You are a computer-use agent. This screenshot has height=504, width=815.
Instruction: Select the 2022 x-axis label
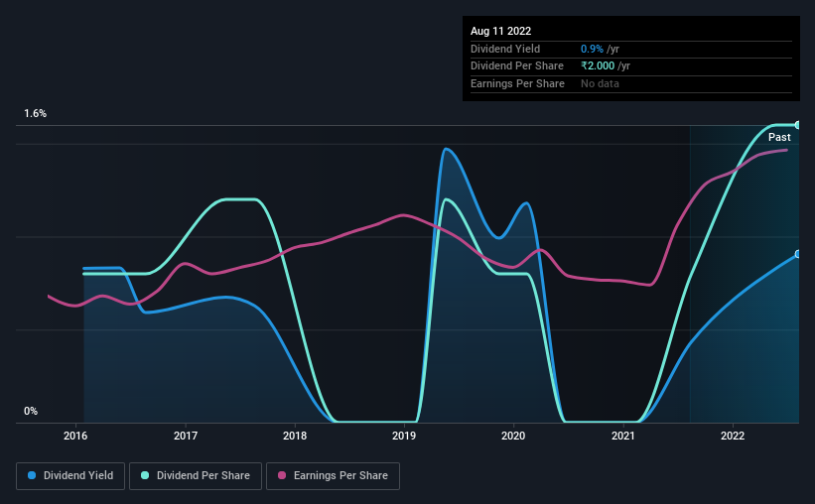(733, 436)
